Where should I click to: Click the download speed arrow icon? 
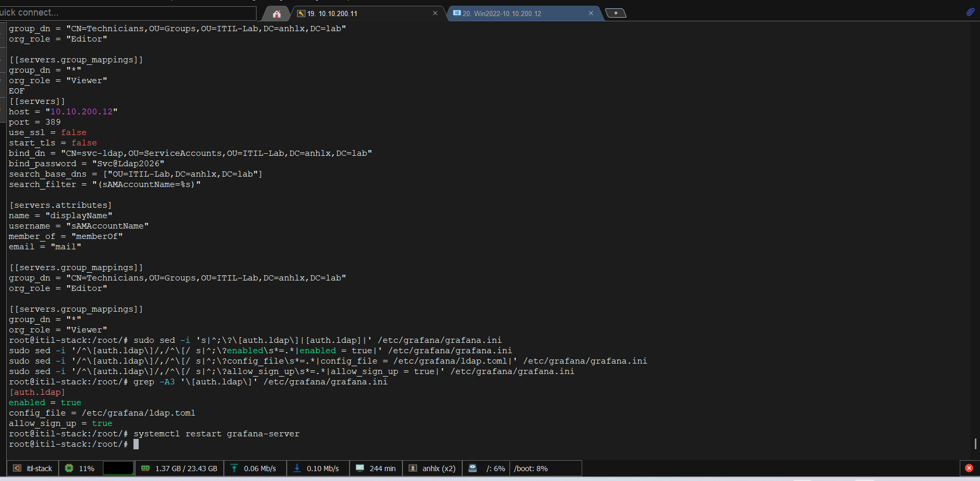tap(297, 468)
